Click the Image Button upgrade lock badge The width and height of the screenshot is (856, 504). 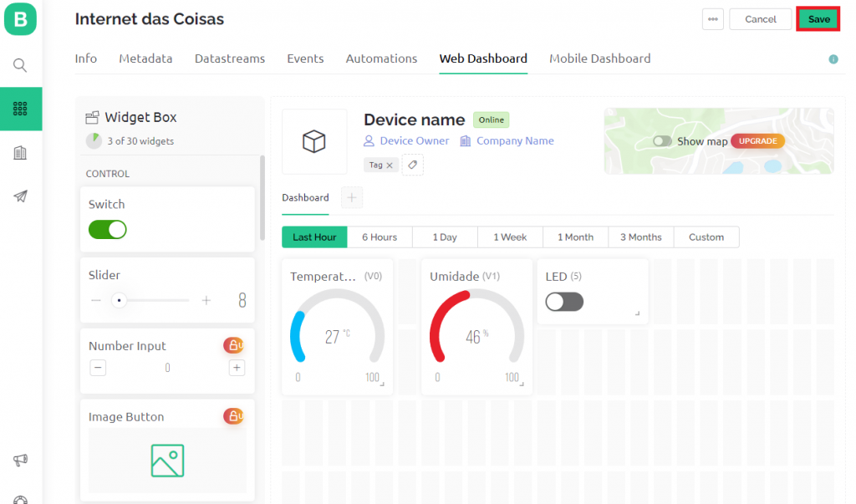[x=234, y=416]
